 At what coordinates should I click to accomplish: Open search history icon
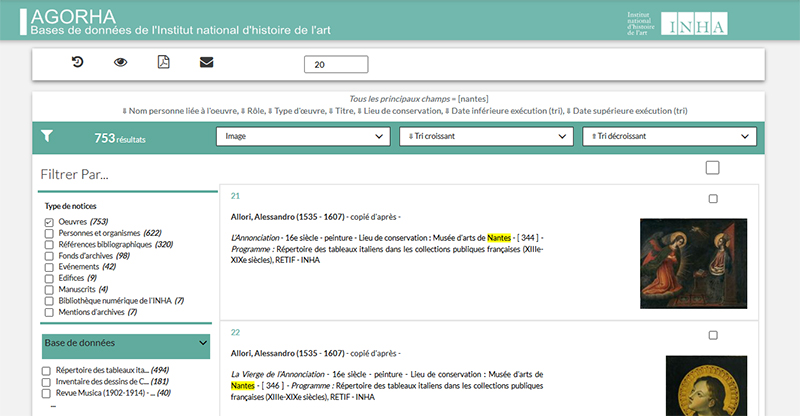click(77, 62)
